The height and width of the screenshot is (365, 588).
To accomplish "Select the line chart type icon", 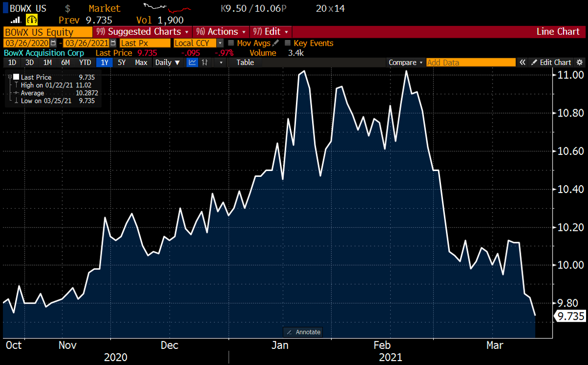I will [x=193, y=62].
